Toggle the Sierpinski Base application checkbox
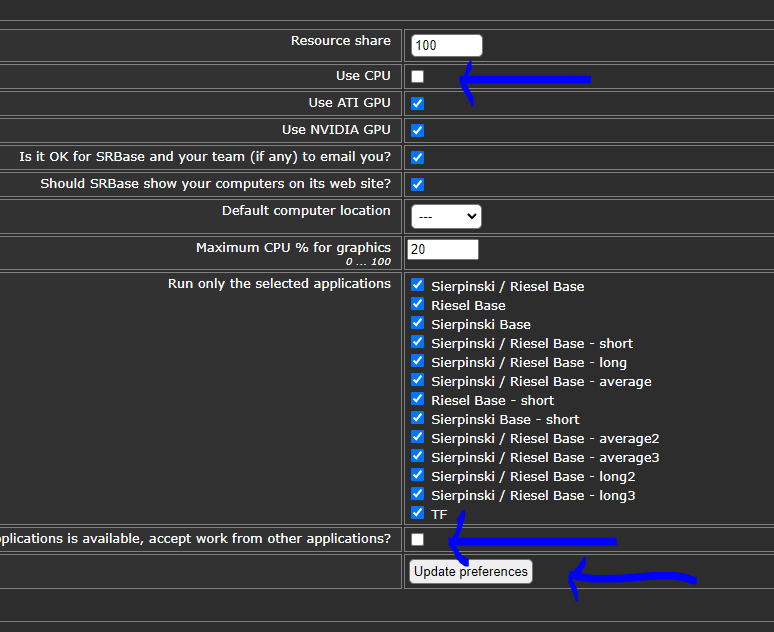This screenshot has width=774, height=632. pos(417,323)
